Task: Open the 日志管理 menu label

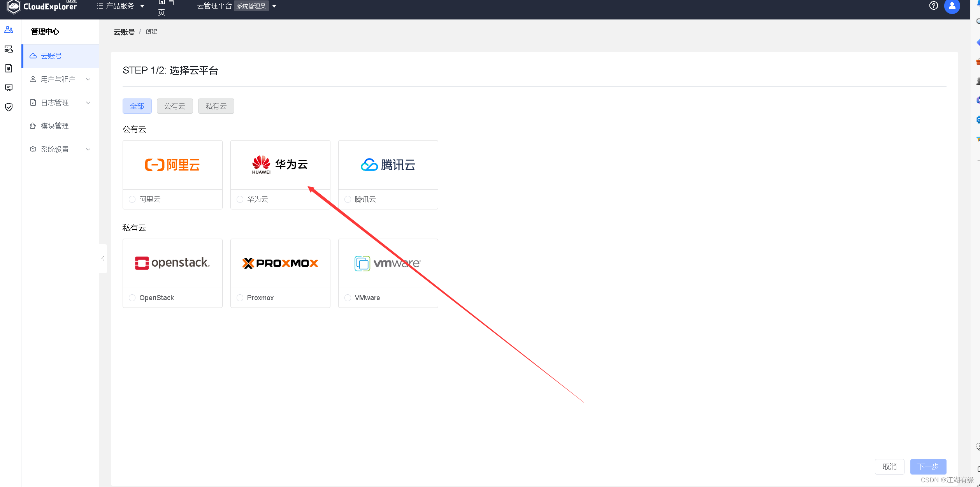Action: pyautogui.click(x=55, y=103)
